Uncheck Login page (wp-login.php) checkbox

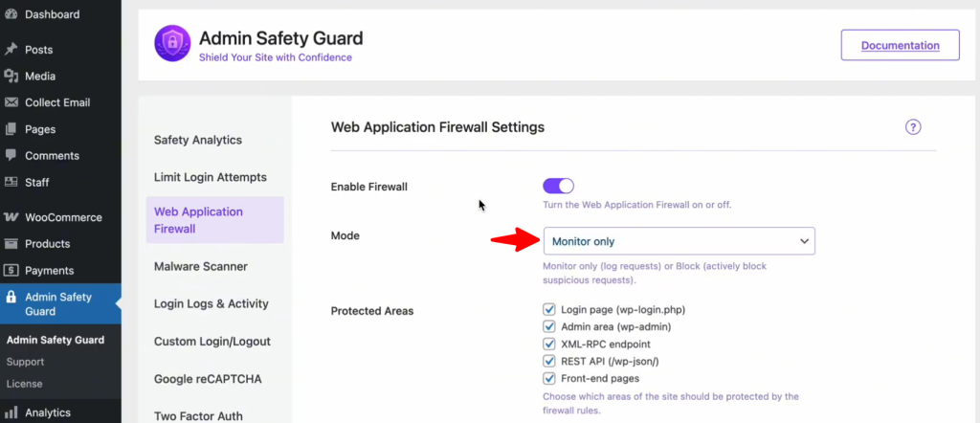tap(549, 310)
